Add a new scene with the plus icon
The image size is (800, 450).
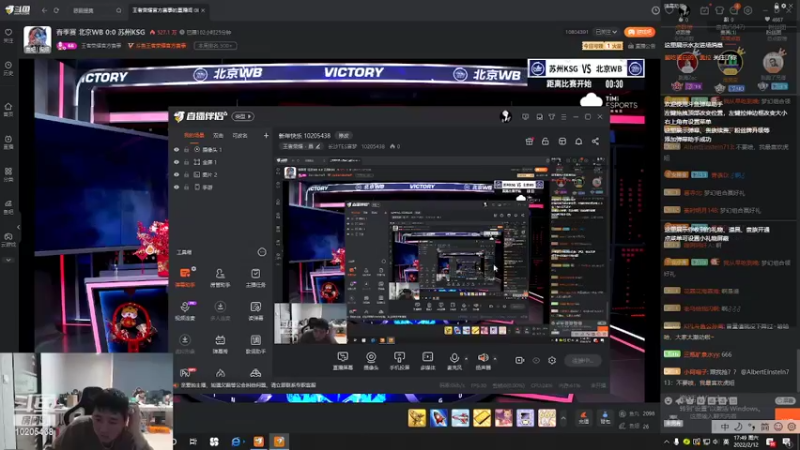click(266, 136)
